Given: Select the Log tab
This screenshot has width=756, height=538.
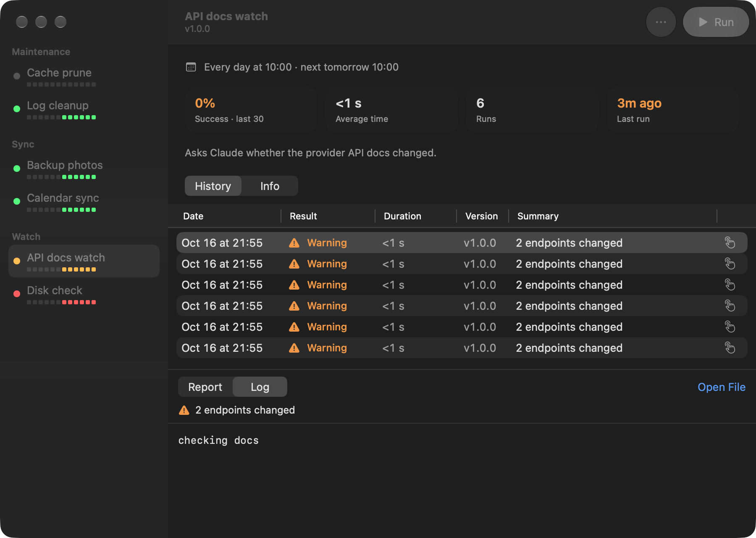Looking at the screenshot, I should (x=260, y=387).
